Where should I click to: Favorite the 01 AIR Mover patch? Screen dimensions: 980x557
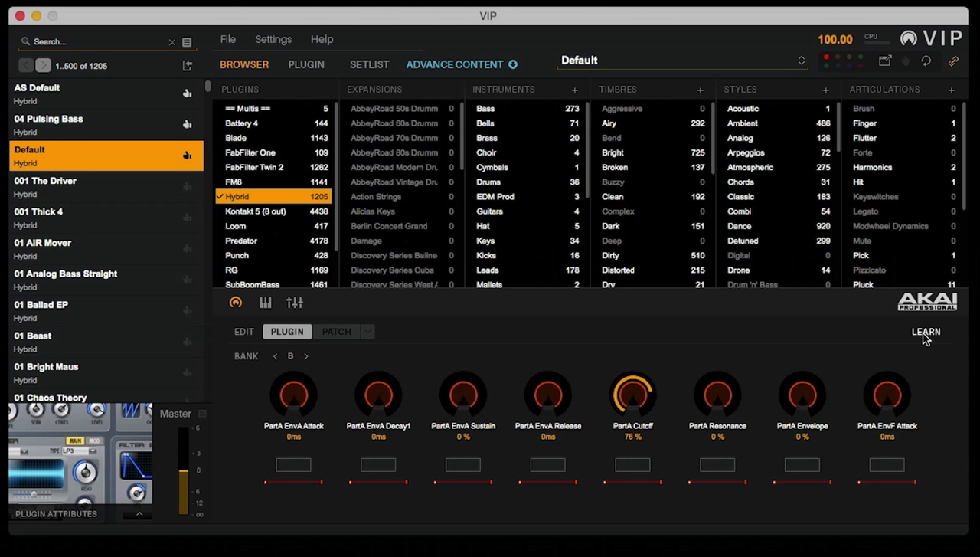tap(187, 248)
